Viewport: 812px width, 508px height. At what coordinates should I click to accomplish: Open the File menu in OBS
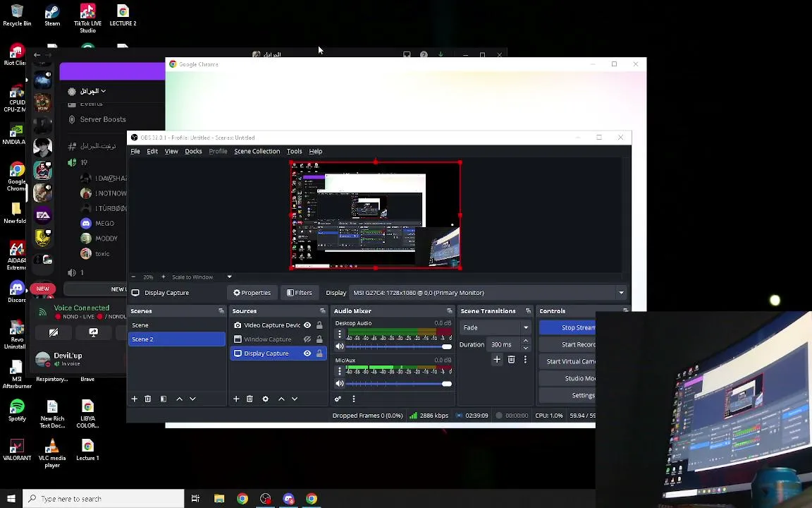tap(135, 152)
